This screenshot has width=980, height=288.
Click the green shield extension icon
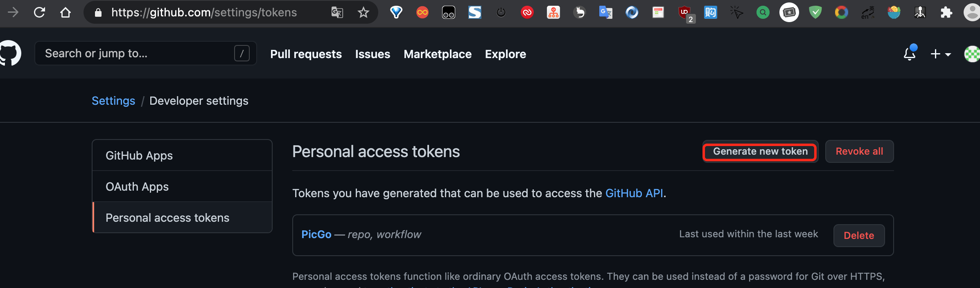tap(815, 12)
